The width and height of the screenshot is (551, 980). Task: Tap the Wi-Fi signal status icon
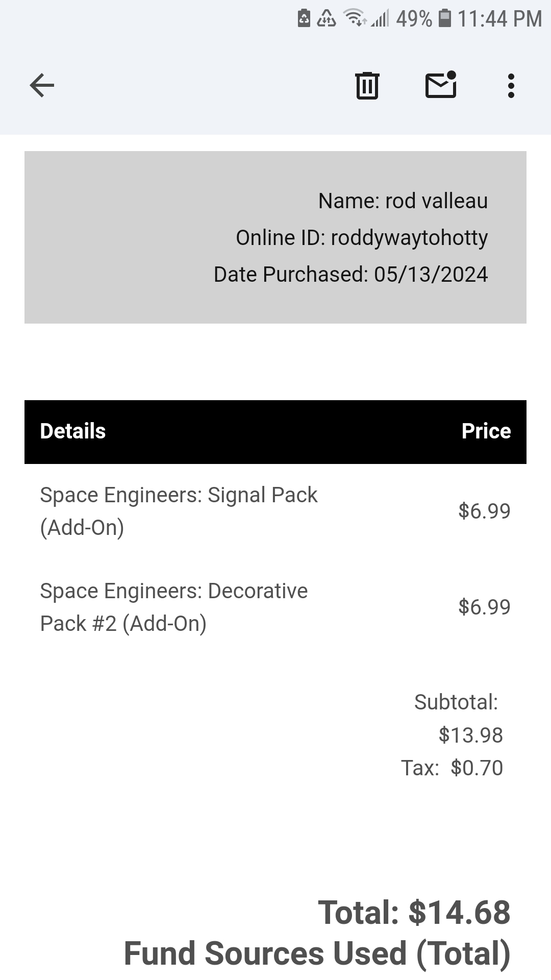(x=355, y=18)
